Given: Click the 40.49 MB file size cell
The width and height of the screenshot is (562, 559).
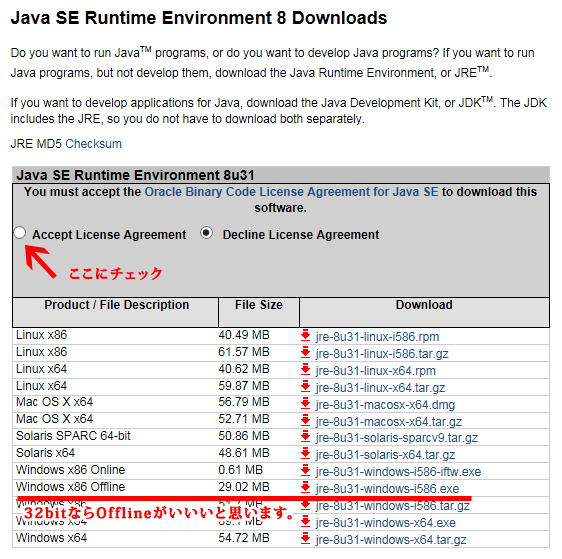Looking at the screenshot, I should (x=244, y=335).
